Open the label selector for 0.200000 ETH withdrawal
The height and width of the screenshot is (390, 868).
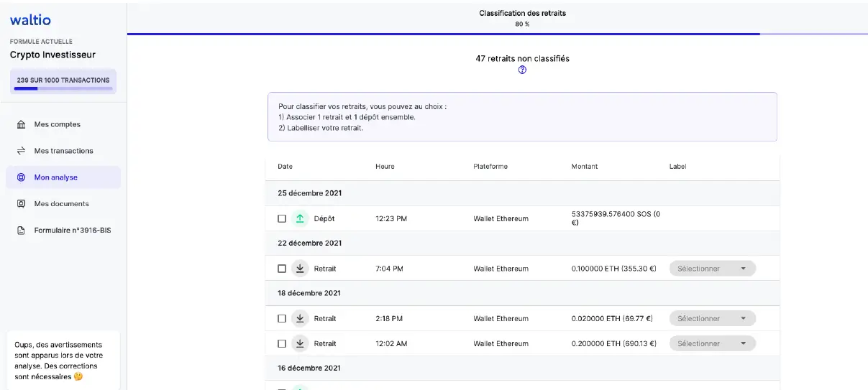712,343
